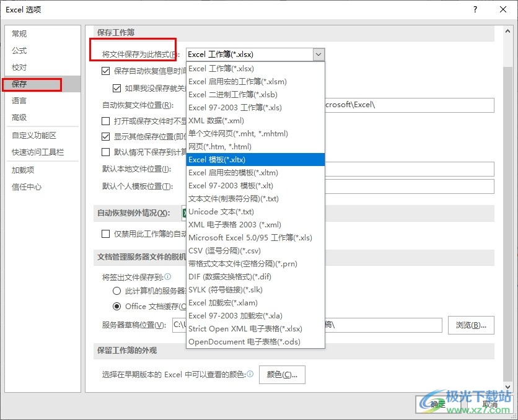
Task: Click 服务器草稿位置 input field
Action: 307,325
